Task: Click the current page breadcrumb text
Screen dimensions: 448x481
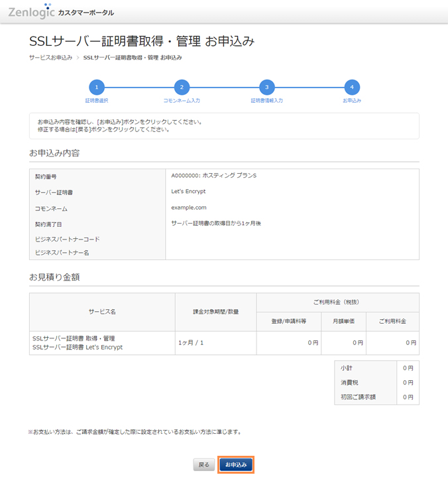Action: (133, 58)
